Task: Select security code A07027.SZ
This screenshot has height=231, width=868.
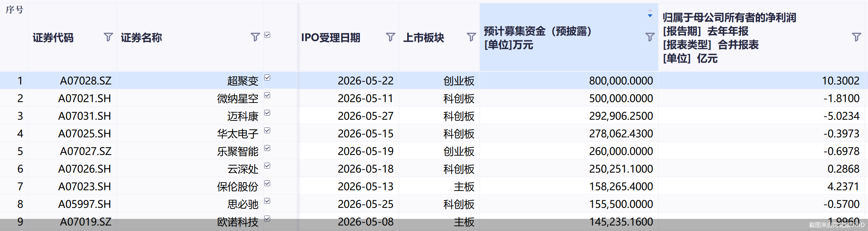Action: 86,151
